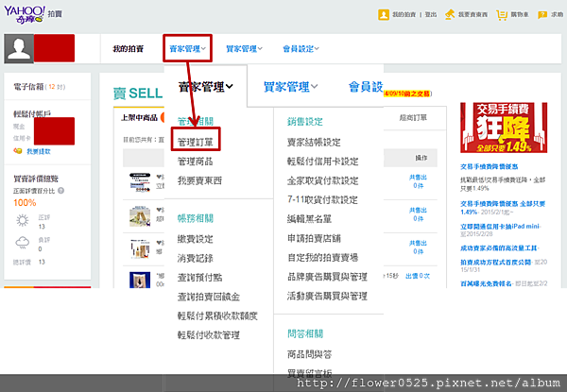Select 管理訂單 menu item
Viewport: 567px width, 392px height.
[196, 143]
